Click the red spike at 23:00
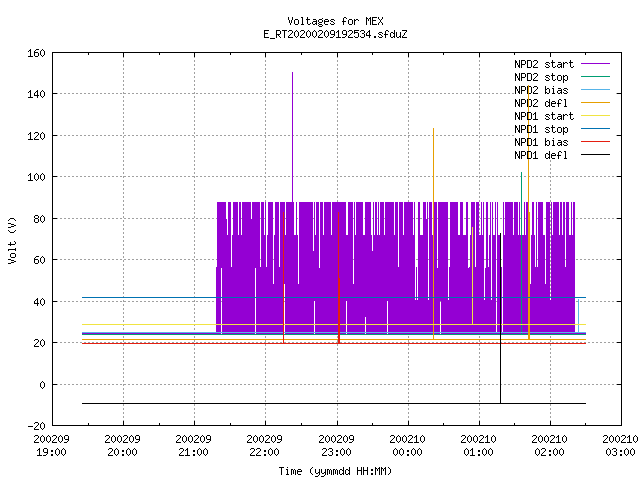Screen dimensions: 640x480 (x=338, y=278)
